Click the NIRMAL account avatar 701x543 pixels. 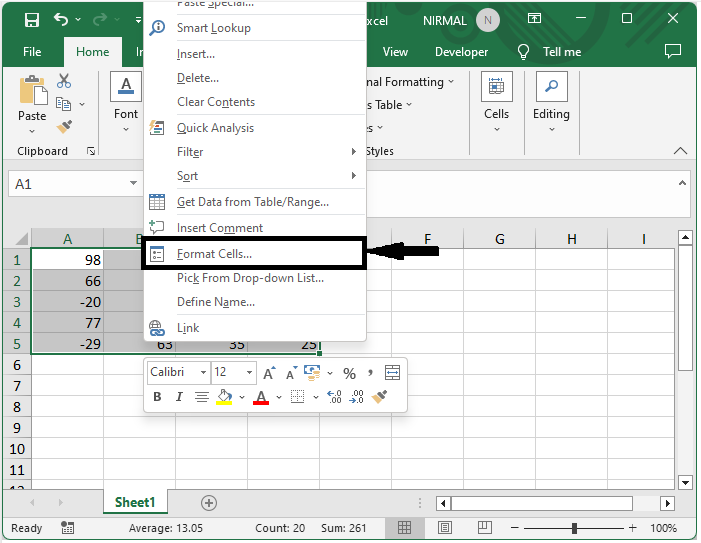point(488,21)
